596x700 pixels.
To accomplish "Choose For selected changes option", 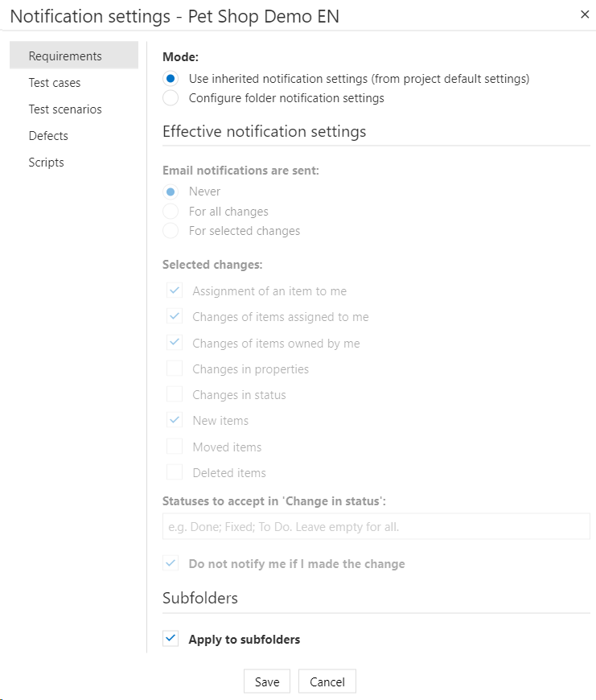I will (x=170, y=231).
